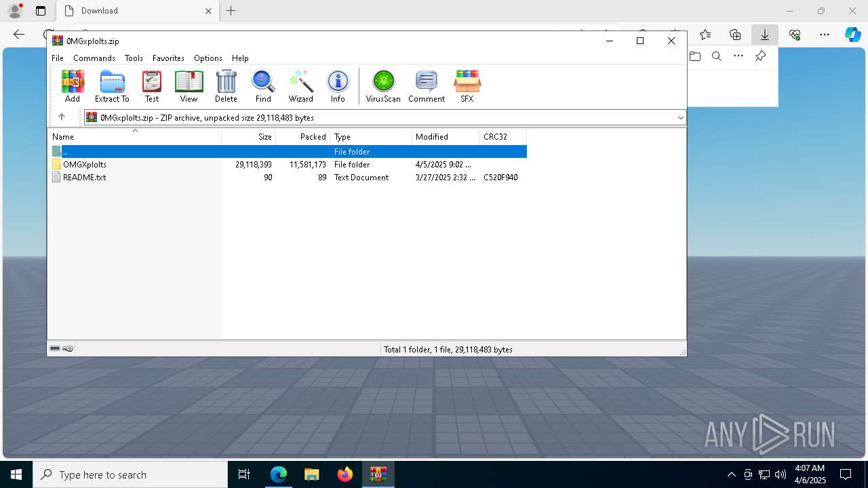Viewport: 868px width, 488px height.
Task: Show archive Info
Action: click(338, 86)
